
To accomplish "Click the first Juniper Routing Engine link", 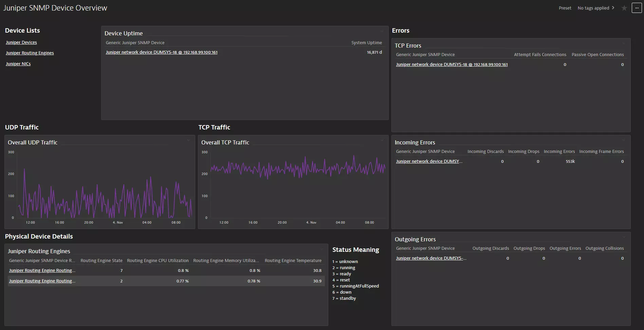I will [42, 270].
